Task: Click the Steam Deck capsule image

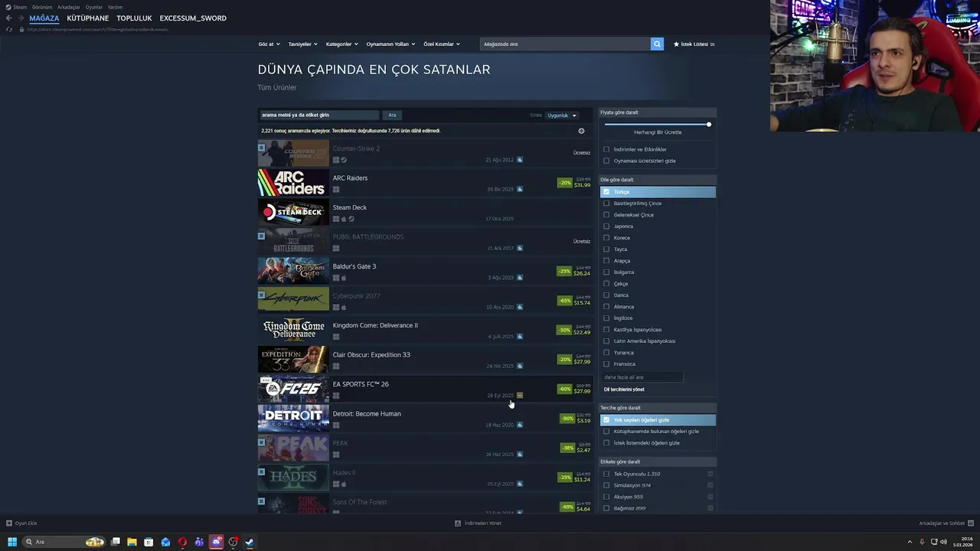Action: click(x=293, y=212)
